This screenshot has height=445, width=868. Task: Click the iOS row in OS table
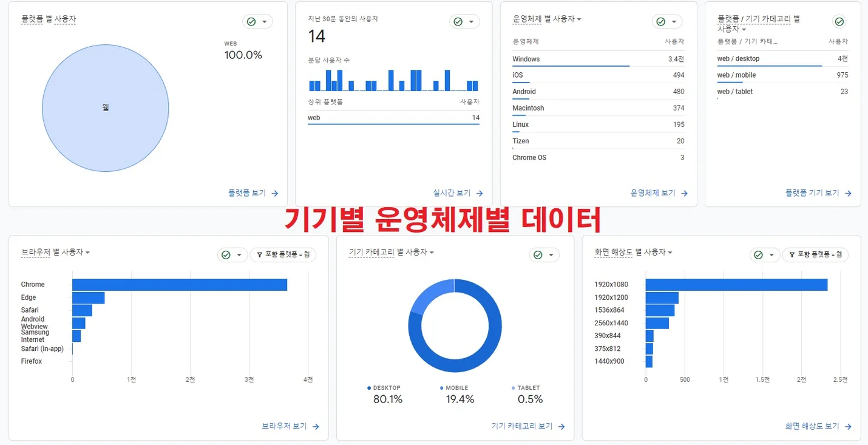(598, 75)
